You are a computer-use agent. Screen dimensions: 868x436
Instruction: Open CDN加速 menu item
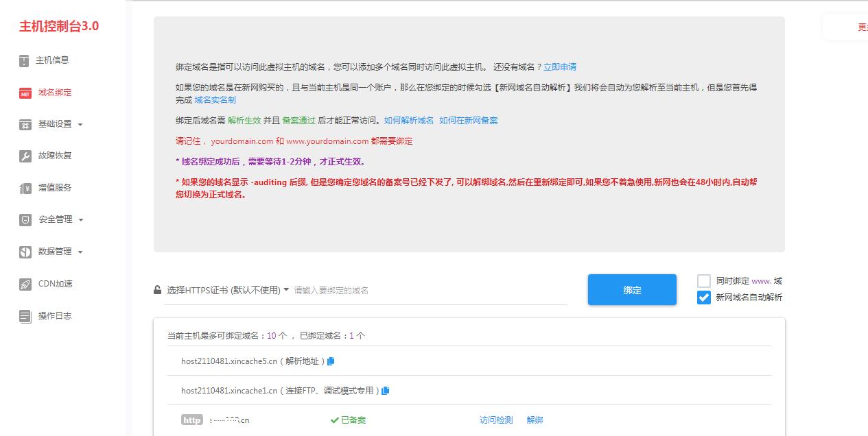(x=56, y=284)
